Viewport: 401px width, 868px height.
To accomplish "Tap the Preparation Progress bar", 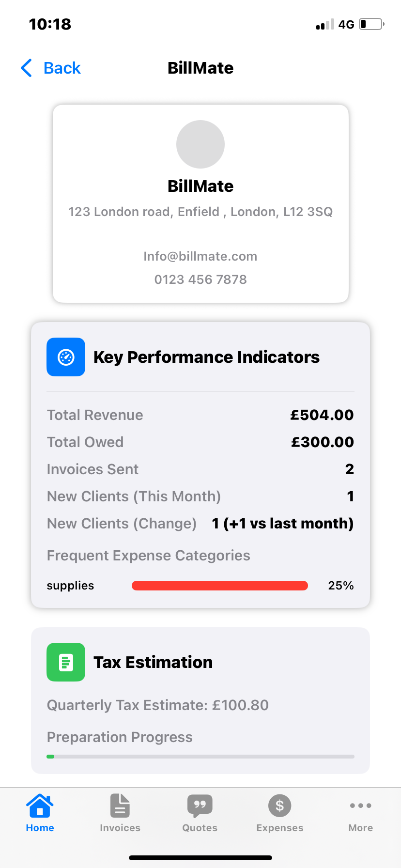I will [x=200, y=756].
